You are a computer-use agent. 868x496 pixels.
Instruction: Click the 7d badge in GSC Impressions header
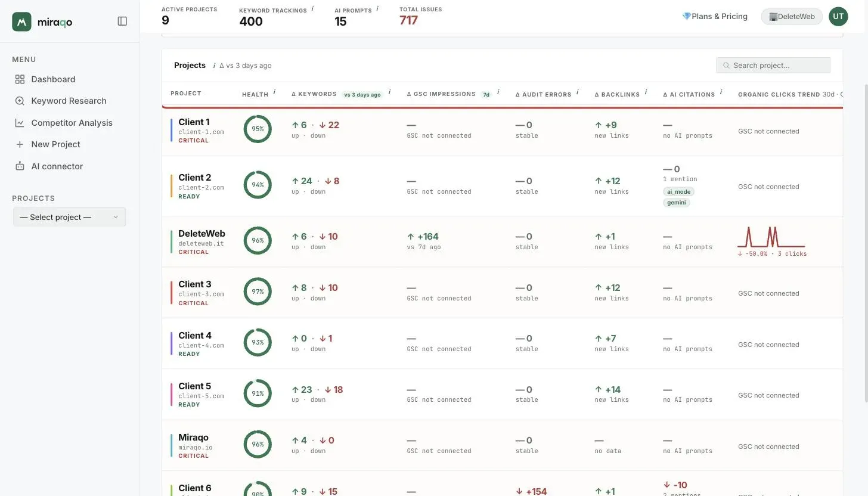486,94
